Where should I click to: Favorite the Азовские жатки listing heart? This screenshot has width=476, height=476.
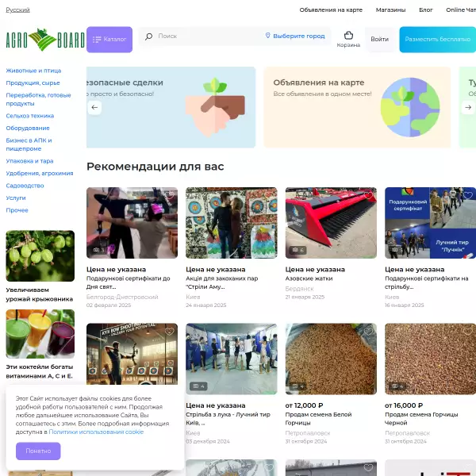click(368, 195)
